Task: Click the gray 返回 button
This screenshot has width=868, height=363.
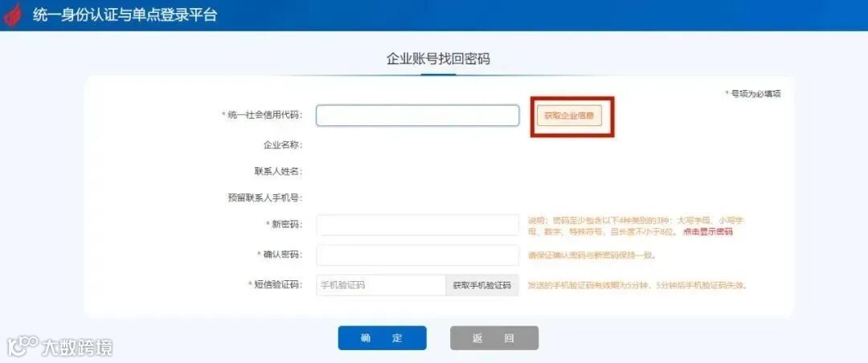Action: click(493, 338)
